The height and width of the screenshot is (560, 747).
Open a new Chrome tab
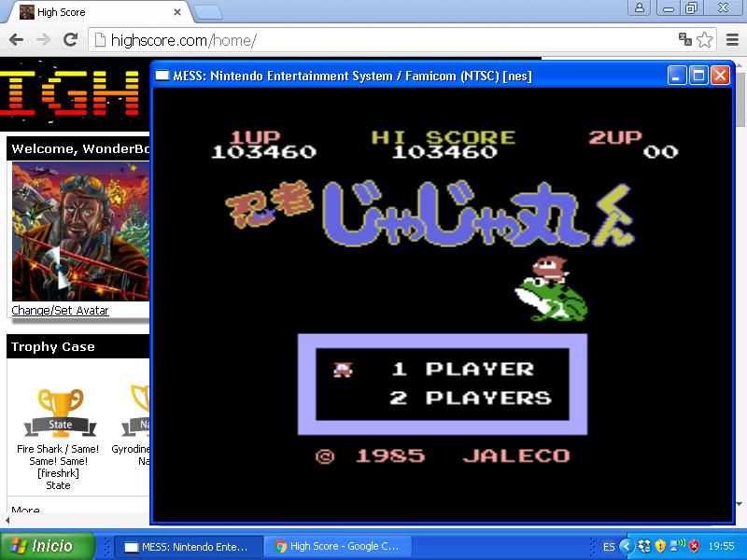pos(207,12)
